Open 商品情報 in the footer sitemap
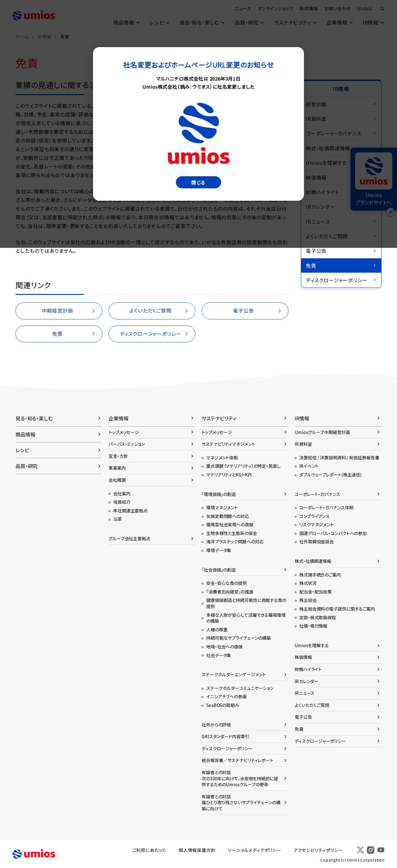This screenshot has height=868, width=397. (59, 435)
